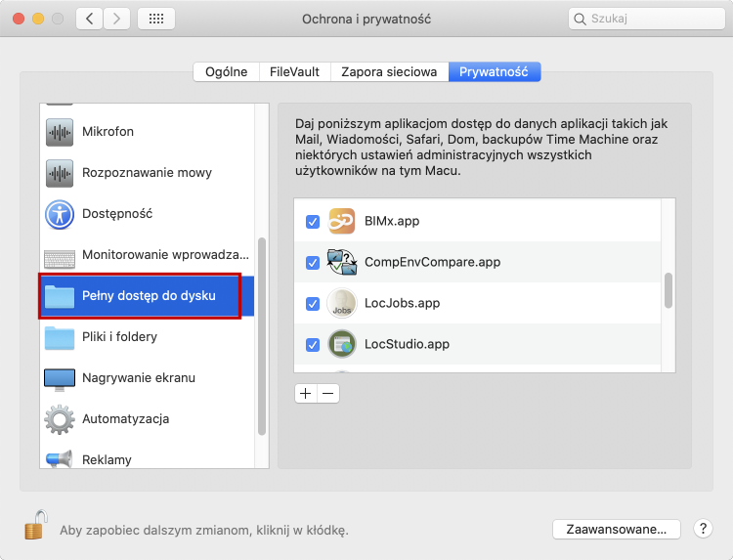Click the CompEnvCompare.app icon
This screenshot has height=560, width=733.
click(x=342, y=262)
